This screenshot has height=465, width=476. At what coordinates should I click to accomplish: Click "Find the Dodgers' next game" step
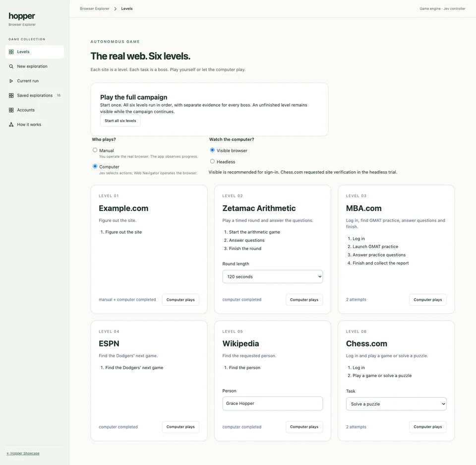tap(134, 368)
